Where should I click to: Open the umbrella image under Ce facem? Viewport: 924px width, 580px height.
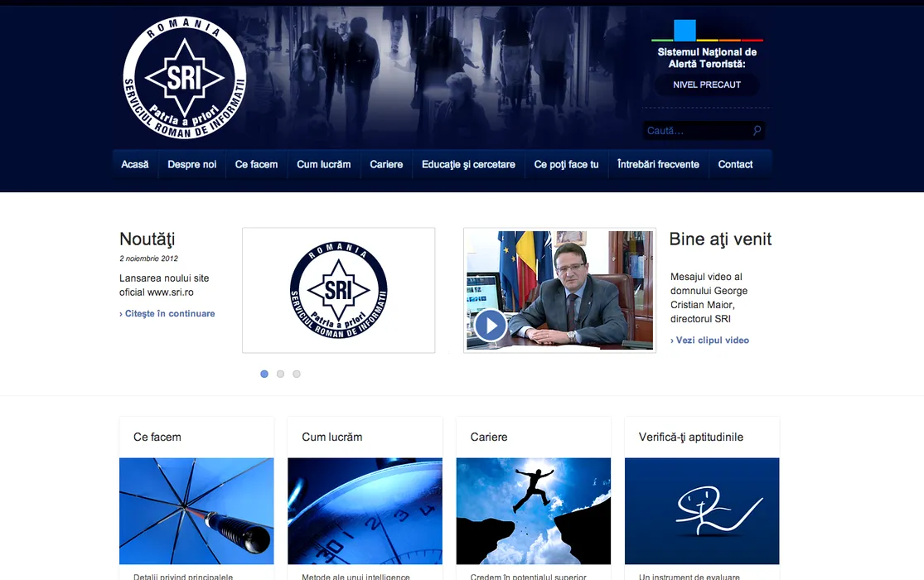(x=196, y=510)
